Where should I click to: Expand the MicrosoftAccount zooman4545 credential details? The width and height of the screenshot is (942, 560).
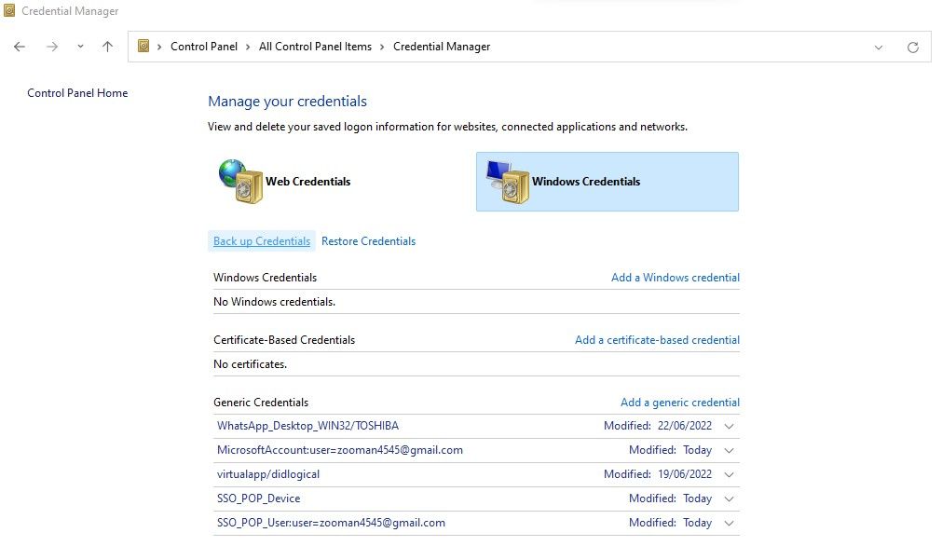click(x=730, y=450)
